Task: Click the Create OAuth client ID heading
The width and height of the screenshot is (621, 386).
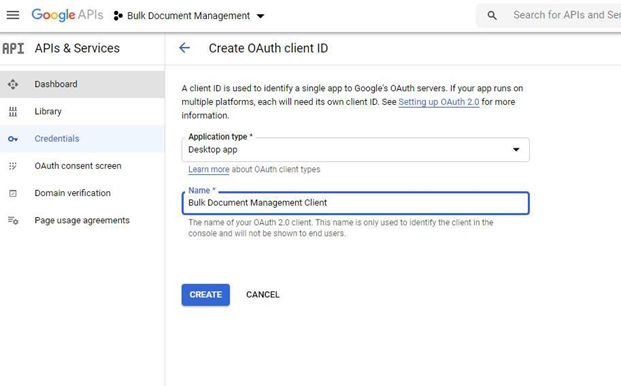Action: [268, 48]
